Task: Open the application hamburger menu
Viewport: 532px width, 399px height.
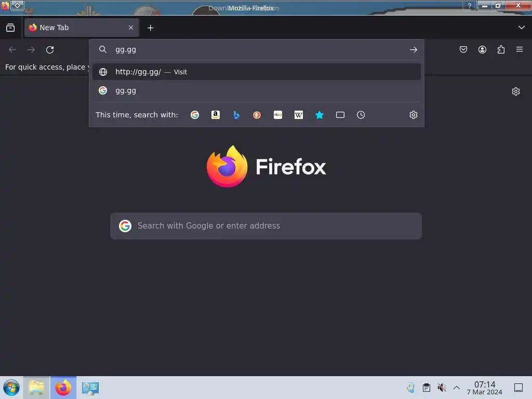Action: tap(520, 49)
